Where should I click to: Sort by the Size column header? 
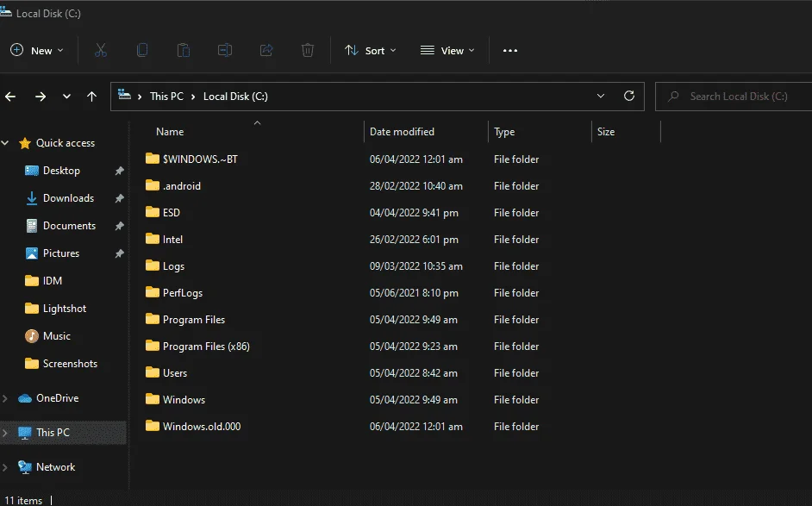[x=606, y=132]
